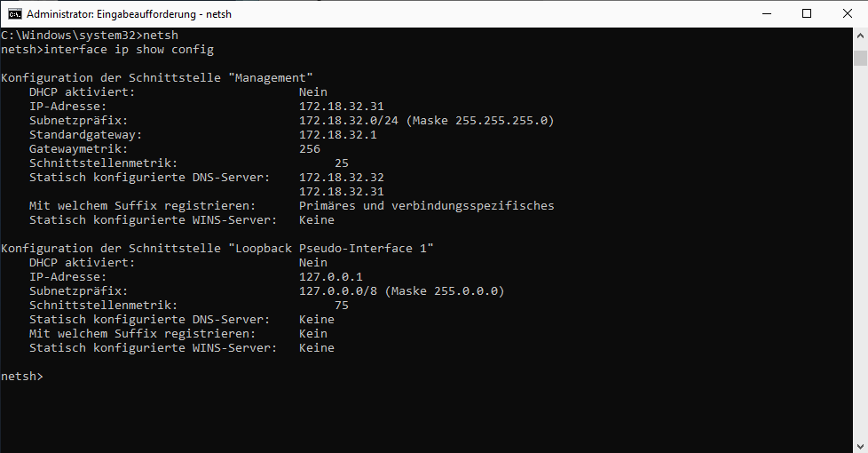Click the subnet mask 255.255.255.0 text
This screenshot has height=453, width=868.
[x=504, y=121]
